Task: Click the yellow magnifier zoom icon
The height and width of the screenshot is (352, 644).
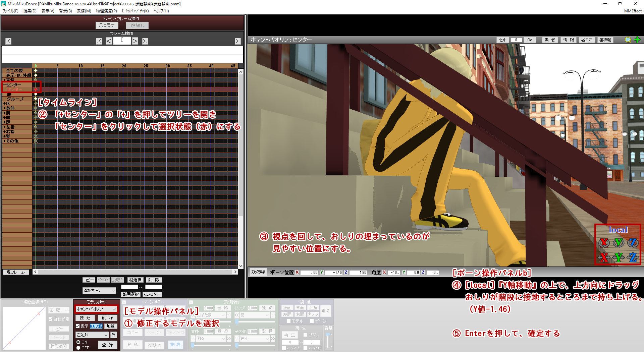Action: [628, 40]
